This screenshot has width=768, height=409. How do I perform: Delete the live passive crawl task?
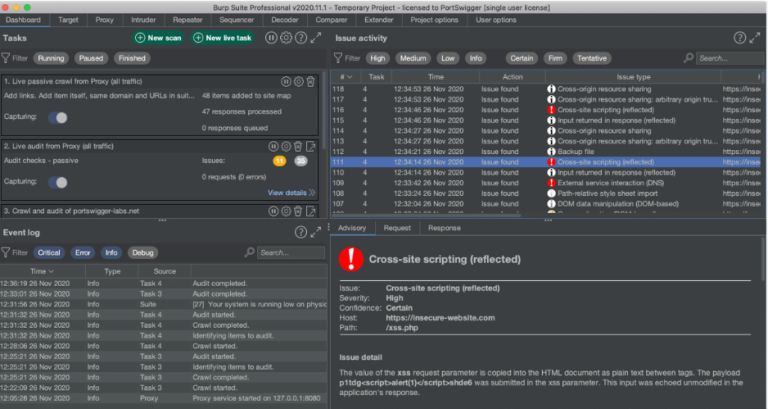point(311,82)
